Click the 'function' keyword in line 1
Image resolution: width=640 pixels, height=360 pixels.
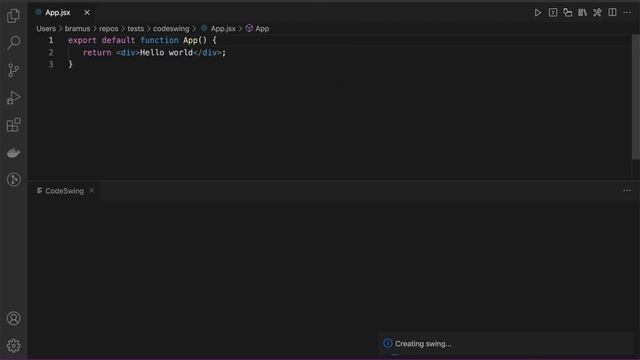160,40
